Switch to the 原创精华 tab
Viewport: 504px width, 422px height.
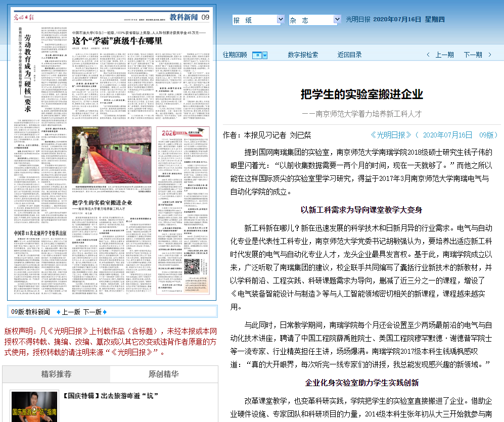pos(163,374)
